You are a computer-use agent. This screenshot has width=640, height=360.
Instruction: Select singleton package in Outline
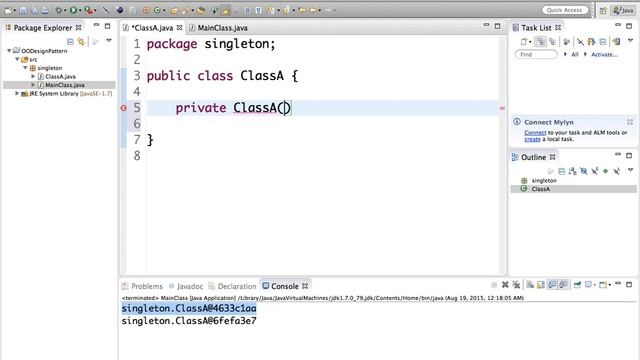tap(544, 180)
